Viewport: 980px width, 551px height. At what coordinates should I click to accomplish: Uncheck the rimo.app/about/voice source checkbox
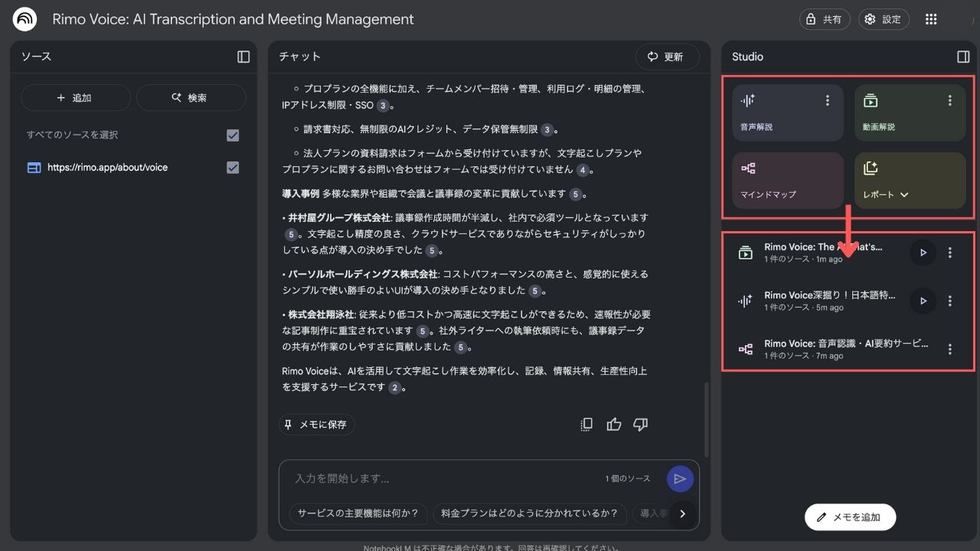click(233, 168)
